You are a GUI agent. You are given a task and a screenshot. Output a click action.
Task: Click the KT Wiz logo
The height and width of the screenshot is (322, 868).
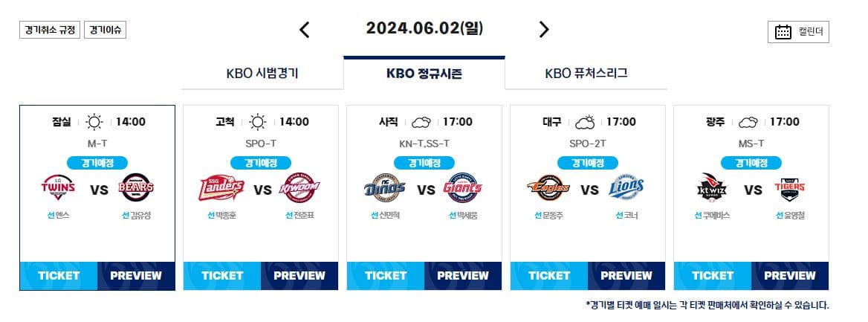click(x=712, y=188)
